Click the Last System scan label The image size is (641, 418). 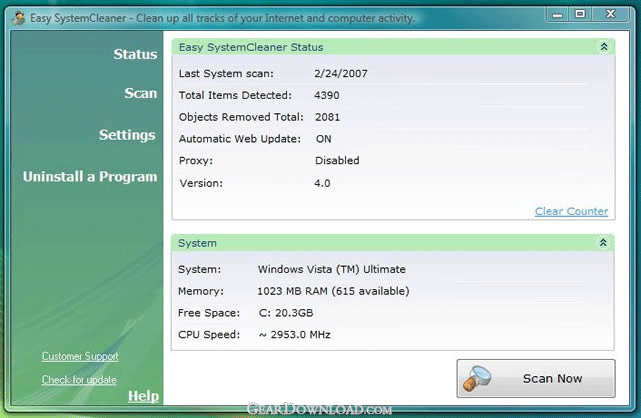pyautogui.click(x=226, y=74)
